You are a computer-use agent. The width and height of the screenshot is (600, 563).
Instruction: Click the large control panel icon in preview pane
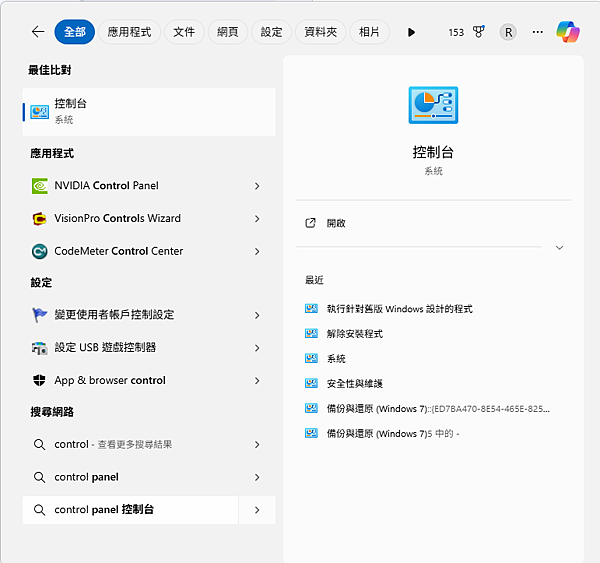coord(433,105)
